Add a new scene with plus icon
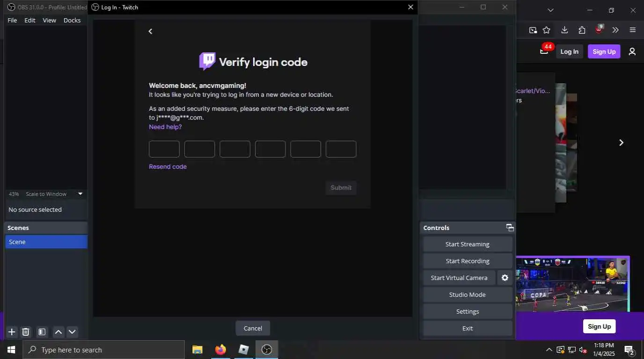 [12, 332]
